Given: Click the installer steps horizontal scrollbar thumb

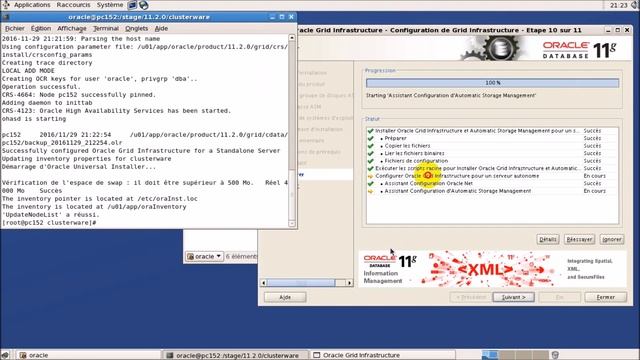Looking at the screenshot, I should (300, 283).
